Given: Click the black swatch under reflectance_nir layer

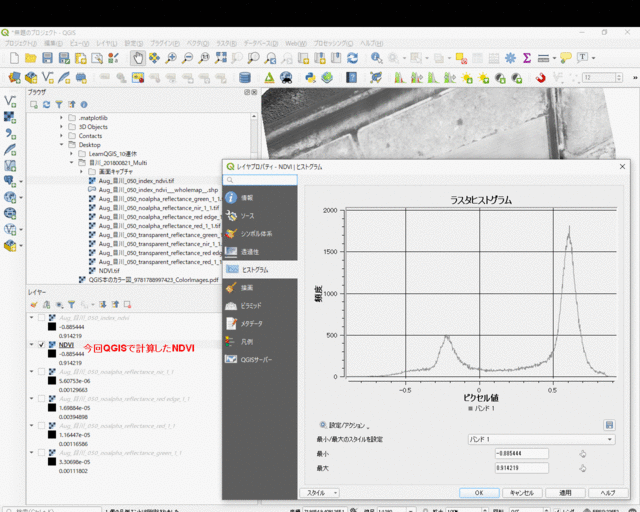Looking at the screenshot, I should (x=52, y=381).
